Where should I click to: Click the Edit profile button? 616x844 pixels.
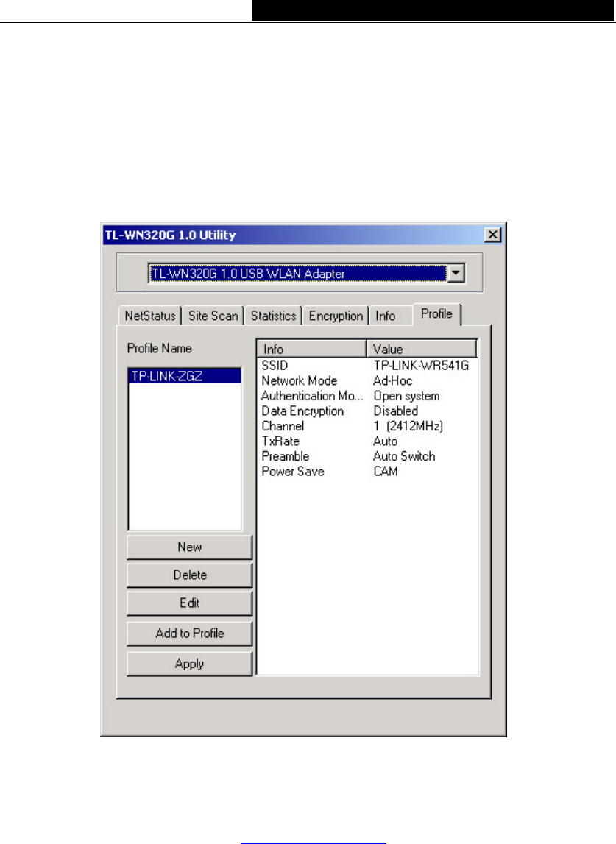point(190,603)
